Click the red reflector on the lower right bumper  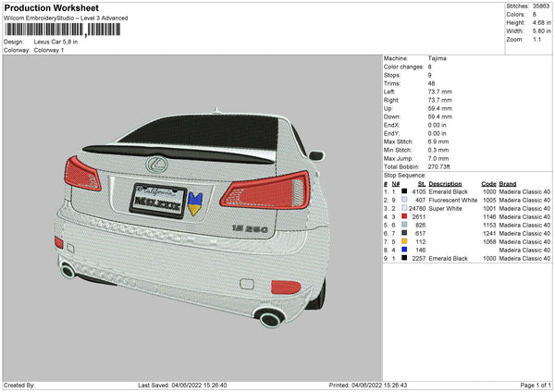(x=286, y=288)
